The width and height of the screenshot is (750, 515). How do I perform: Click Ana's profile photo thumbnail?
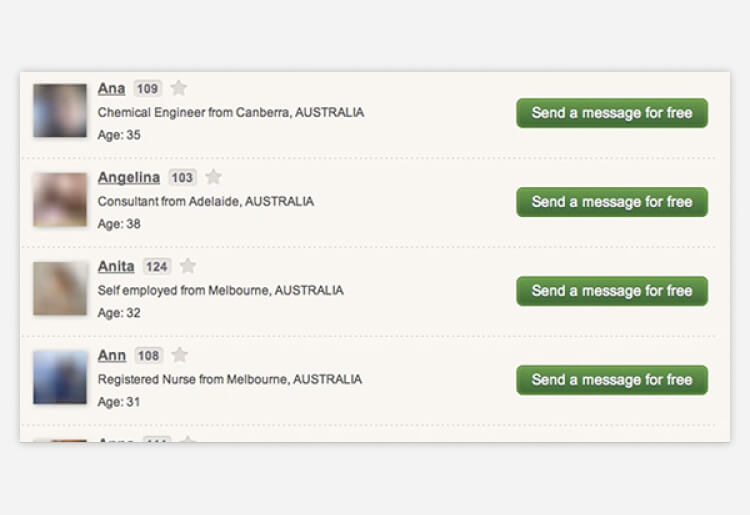point(60,110)
